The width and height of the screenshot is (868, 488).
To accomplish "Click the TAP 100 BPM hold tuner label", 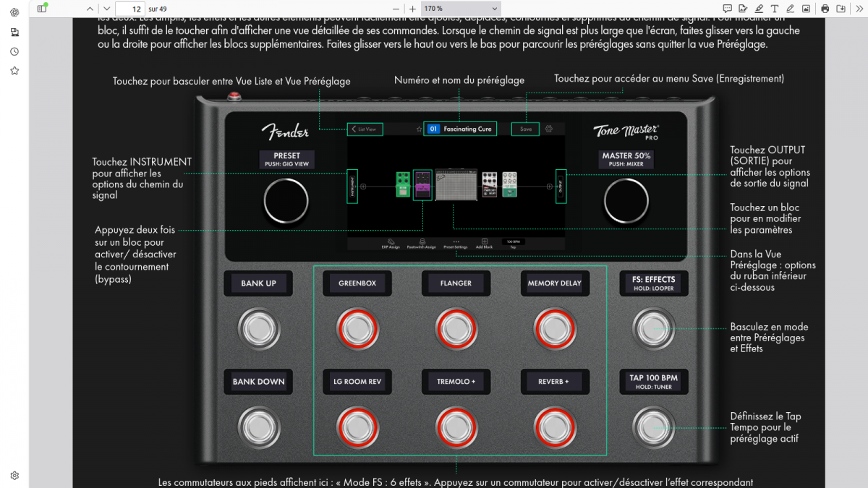I will 654,382.
